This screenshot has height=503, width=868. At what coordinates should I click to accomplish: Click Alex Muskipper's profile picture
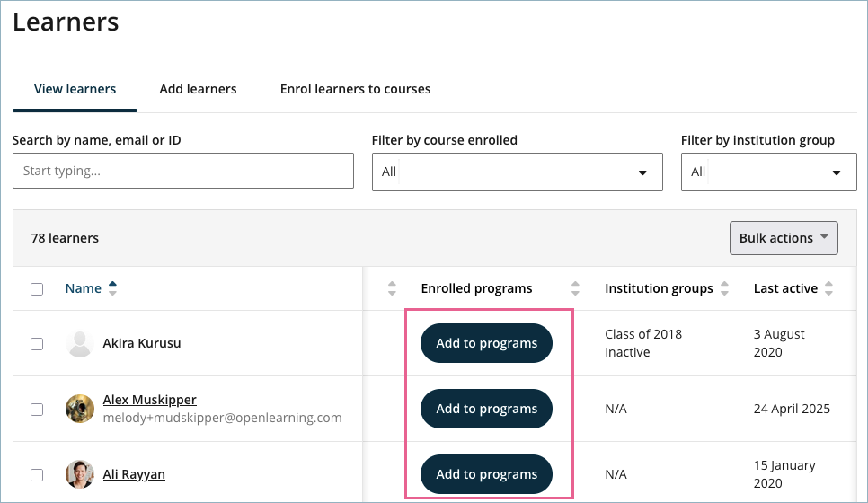click(80, 409)
